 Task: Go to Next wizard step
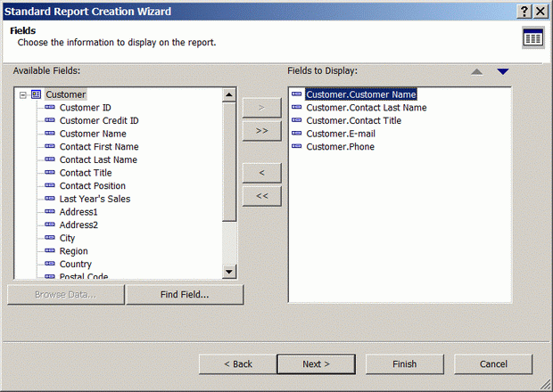coord(316,363)
